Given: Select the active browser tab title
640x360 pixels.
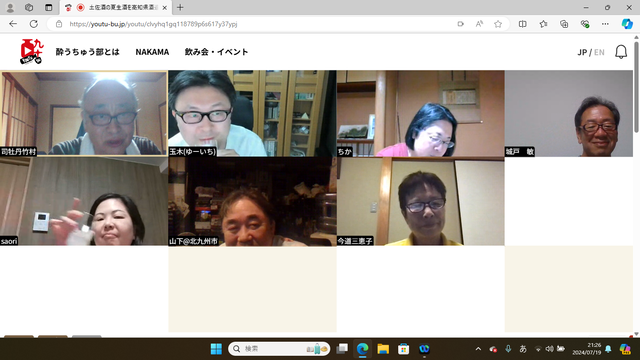Looking at the screenshot, I should point(123,7).
